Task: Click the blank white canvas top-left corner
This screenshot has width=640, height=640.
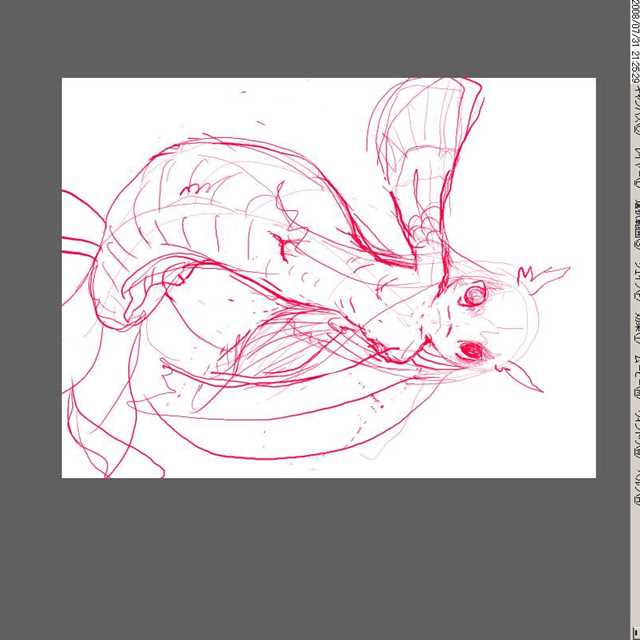Action: coord(80,95)
